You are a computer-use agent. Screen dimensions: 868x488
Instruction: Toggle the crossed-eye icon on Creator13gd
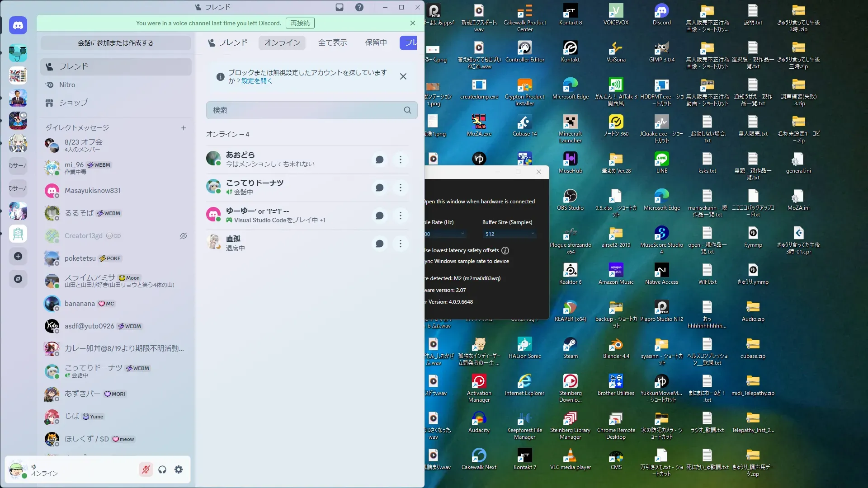[x=184, y=236]
